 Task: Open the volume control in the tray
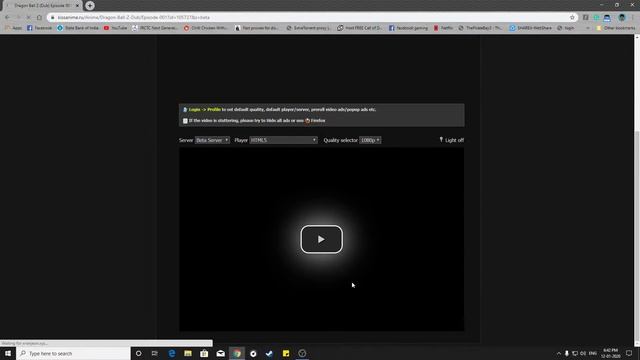(583, 353)
